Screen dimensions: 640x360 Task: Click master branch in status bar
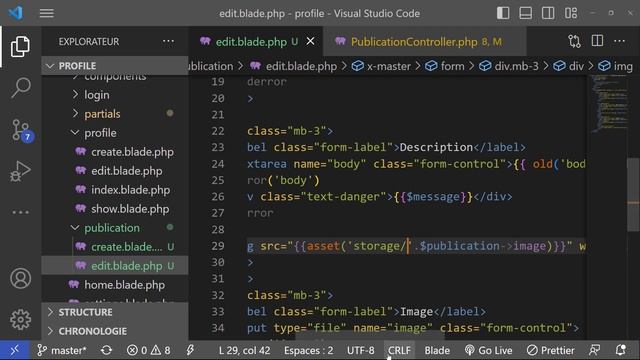pos(62,350)
